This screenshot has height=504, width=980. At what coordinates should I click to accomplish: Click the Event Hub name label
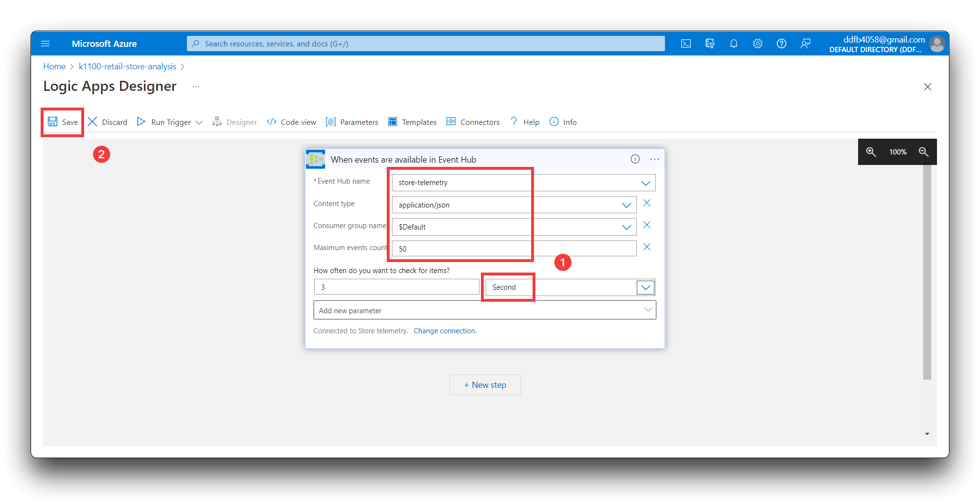[343, 181]
